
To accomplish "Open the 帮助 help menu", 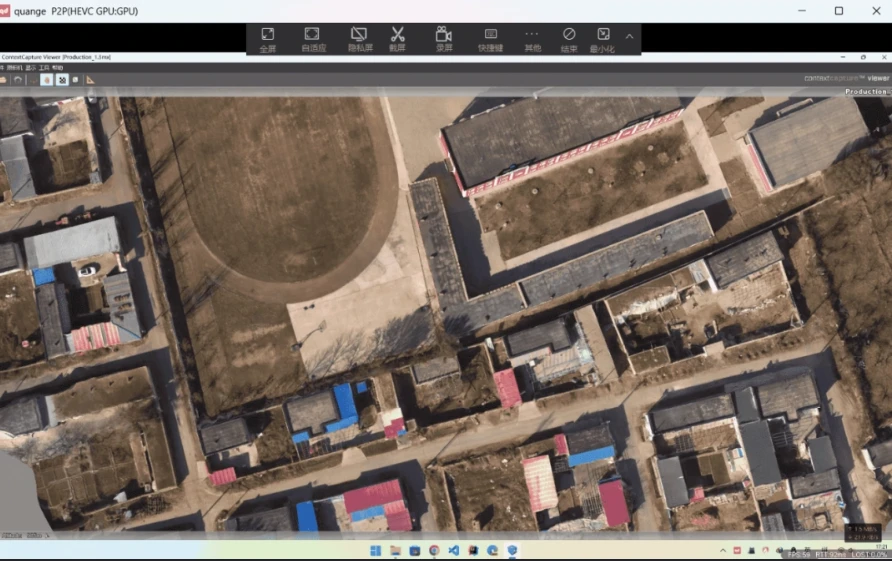I will pyautogui.click(x=57, y=67).
